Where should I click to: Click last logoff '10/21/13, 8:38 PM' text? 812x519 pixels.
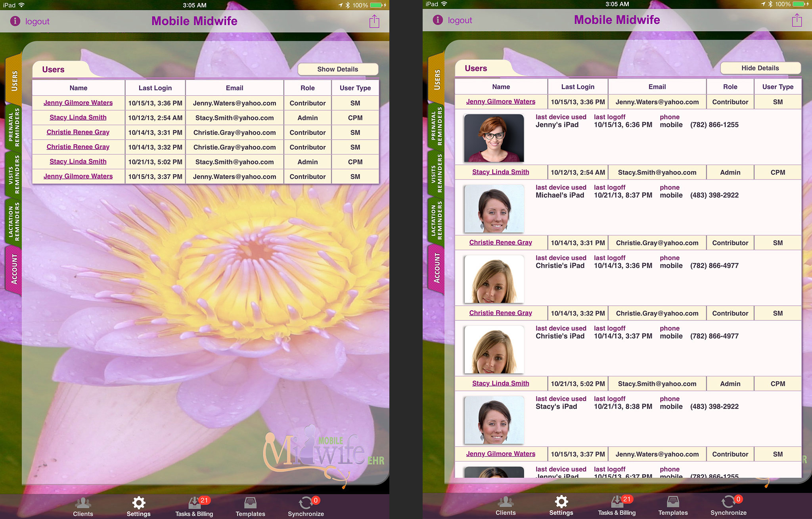[623, 407]
